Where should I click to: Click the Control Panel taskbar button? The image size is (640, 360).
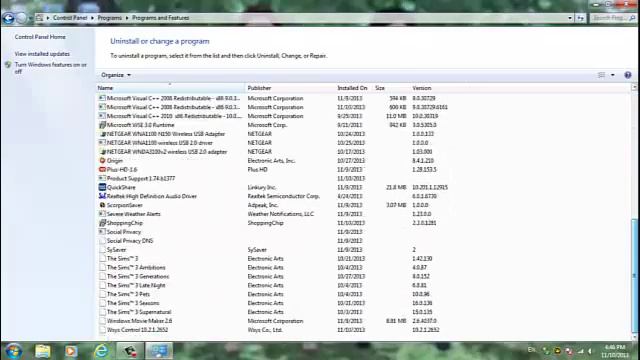click(x=159, y=351)
